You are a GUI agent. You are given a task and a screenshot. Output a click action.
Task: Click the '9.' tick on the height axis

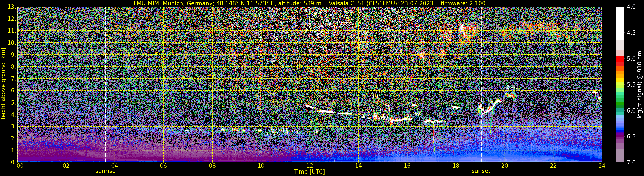click(13, 55)
